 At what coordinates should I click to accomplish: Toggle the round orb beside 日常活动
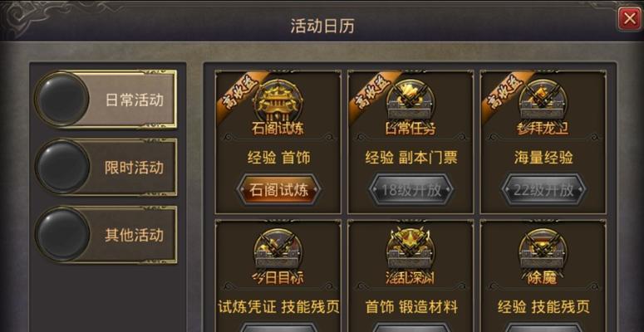(x=62, y=99)
